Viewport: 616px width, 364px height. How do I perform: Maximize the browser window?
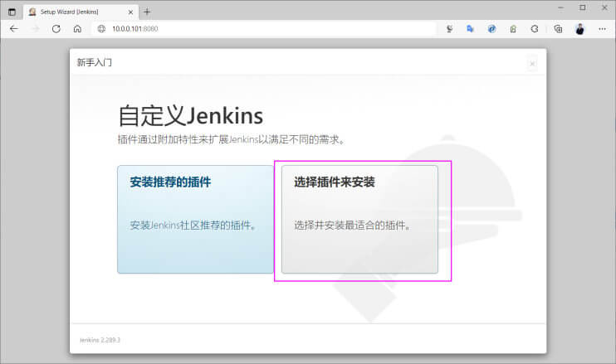point(583,7)
